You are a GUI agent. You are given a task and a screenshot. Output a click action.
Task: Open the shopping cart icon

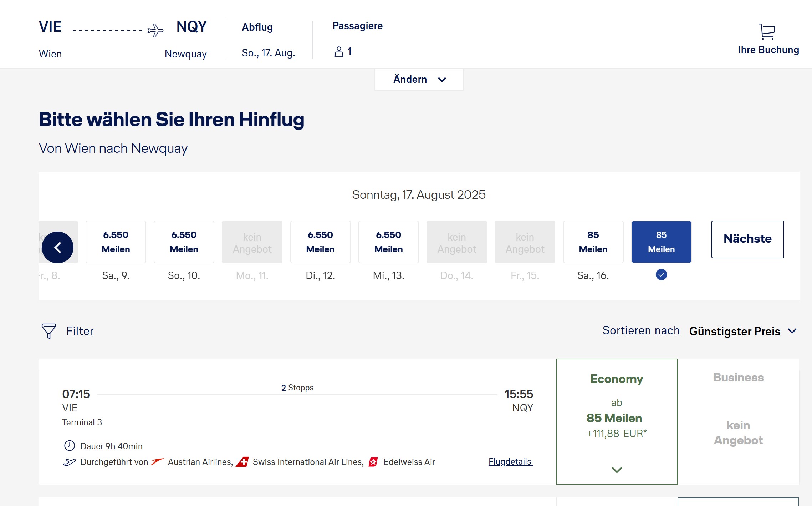pyautogui.click(x=767, y=31)
